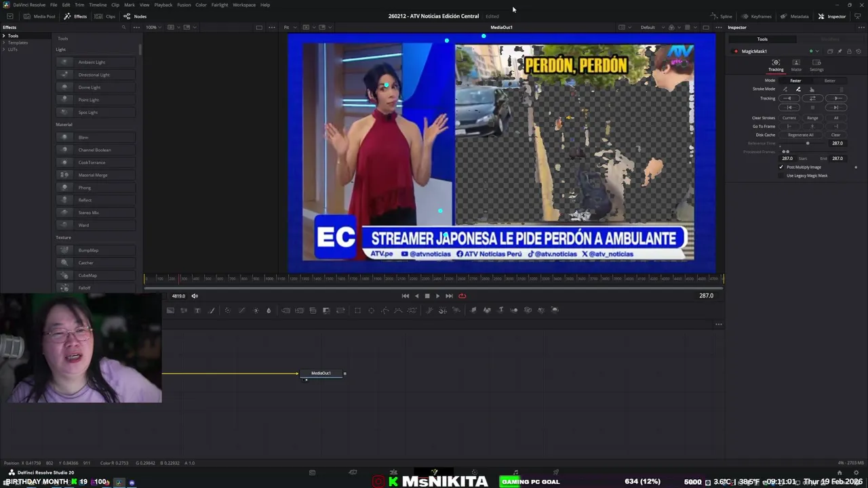Choose the Point Light tool
868x488 pixels.
(96, 100)
